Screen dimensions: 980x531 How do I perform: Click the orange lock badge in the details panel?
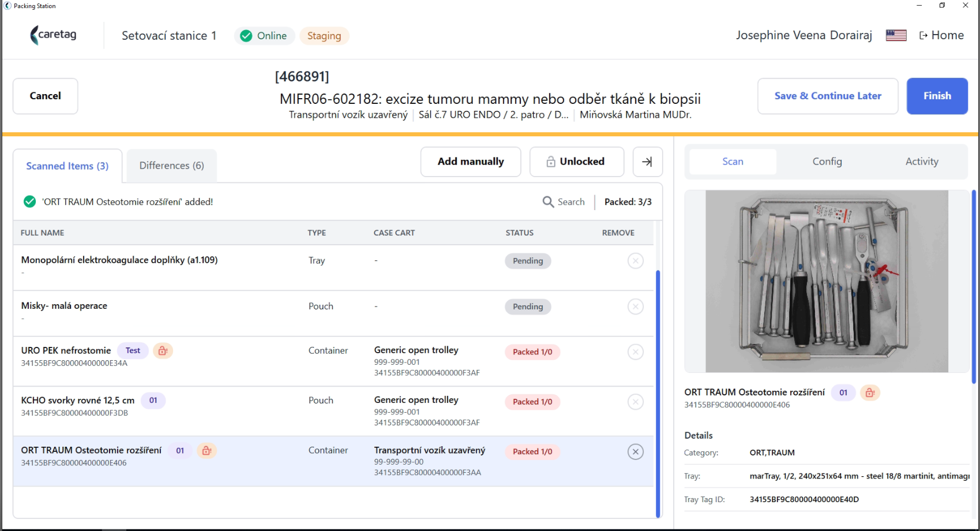tap(870, 393)
